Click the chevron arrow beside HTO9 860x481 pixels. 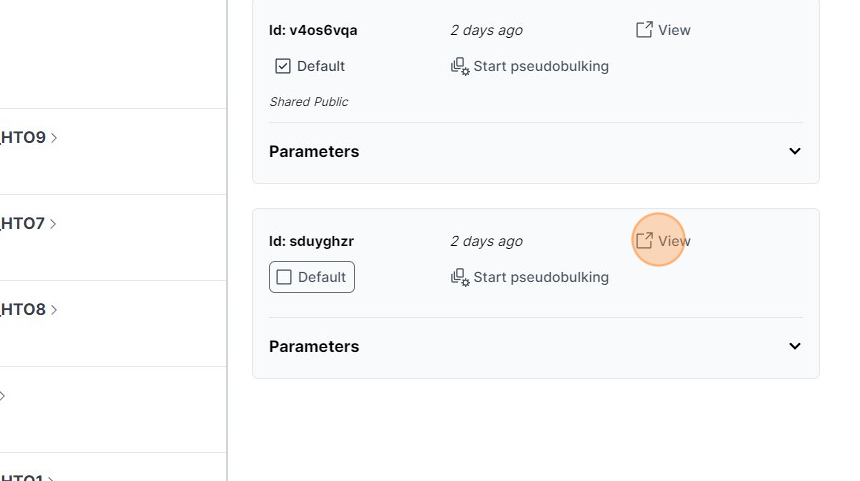[x=54, y=138]
